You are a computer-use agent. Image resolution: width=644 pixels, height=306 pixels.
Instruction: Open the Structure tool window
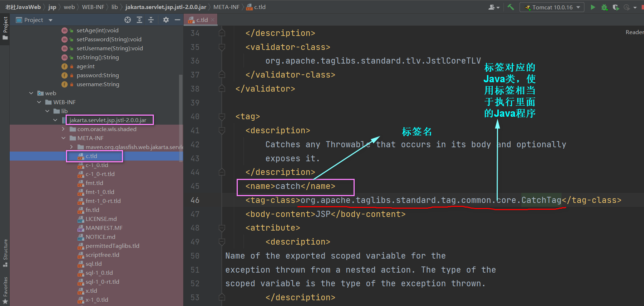pyautogui.click(x=5, y=253)
